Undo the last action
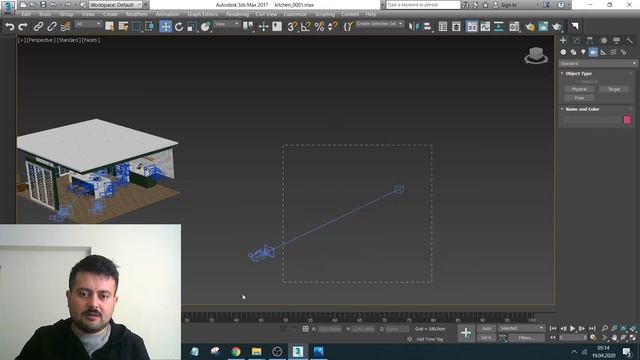640x360 pixels. pyautogui.click(x=9, y=27)
